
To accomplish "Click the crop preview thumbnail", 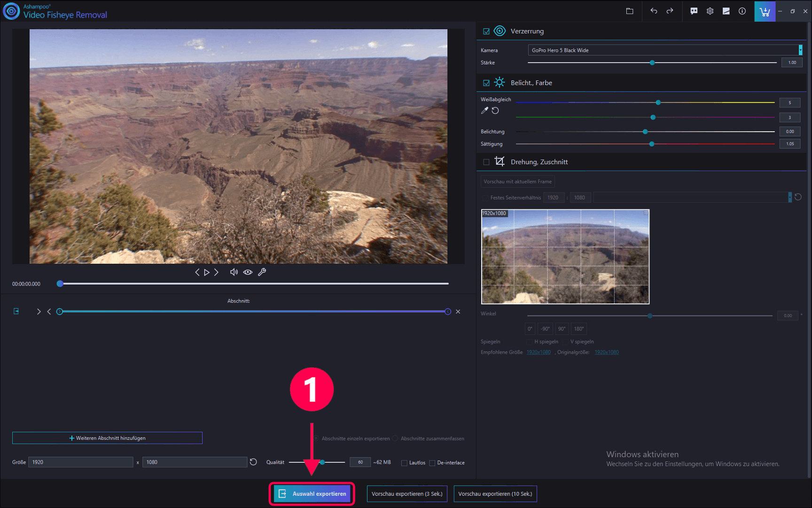I will pos(565,257).
